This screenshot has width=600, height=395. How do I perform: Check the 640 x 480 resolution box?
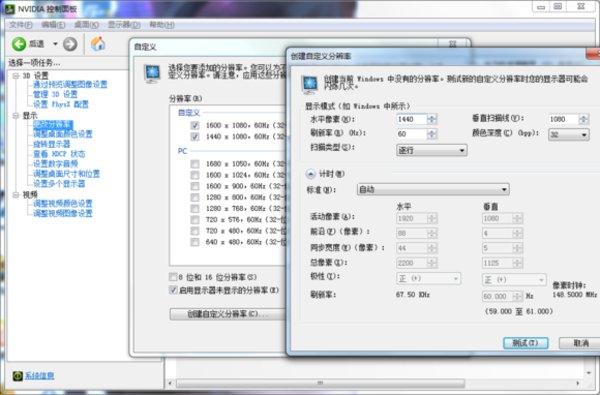click(x=195, y=242)
